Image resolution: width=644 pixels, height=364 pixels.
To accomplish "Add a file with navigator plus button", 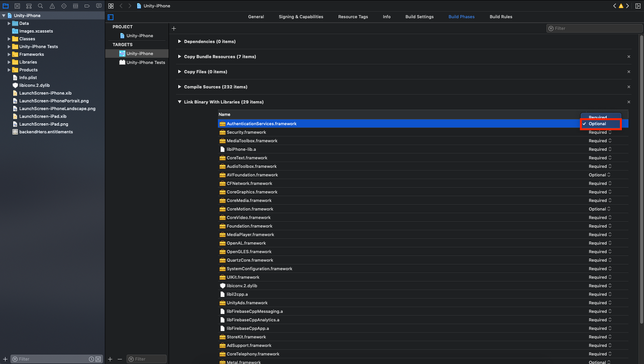I will [5, 359].
